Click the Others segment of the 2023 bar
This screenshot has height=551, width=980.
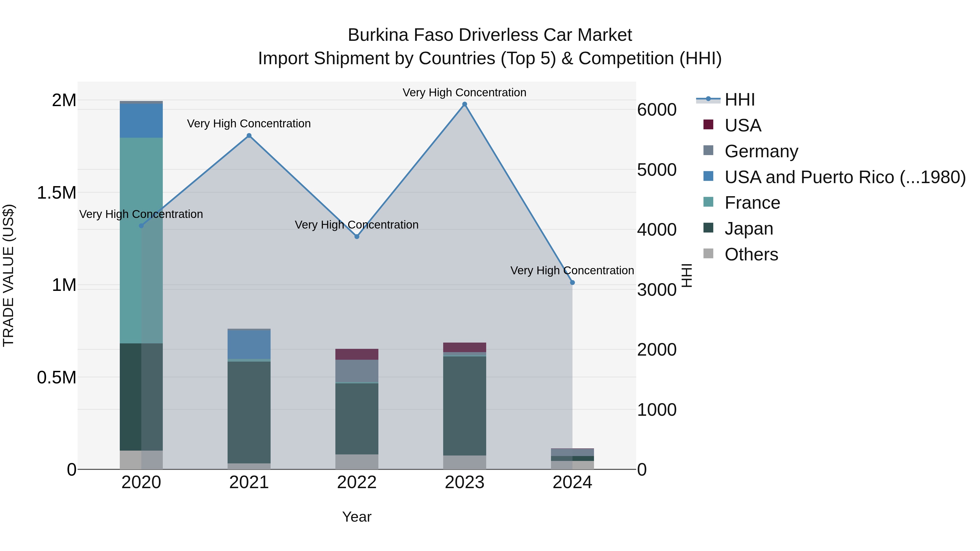(464, 462)
